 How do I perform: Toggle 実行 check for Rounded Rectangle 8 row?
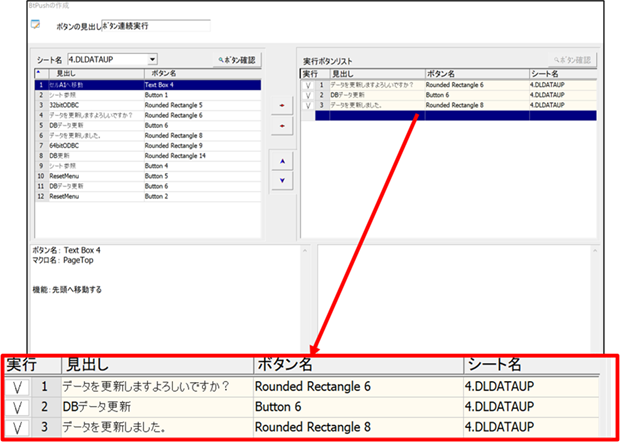pyautogui.click(x=308, y=106)
